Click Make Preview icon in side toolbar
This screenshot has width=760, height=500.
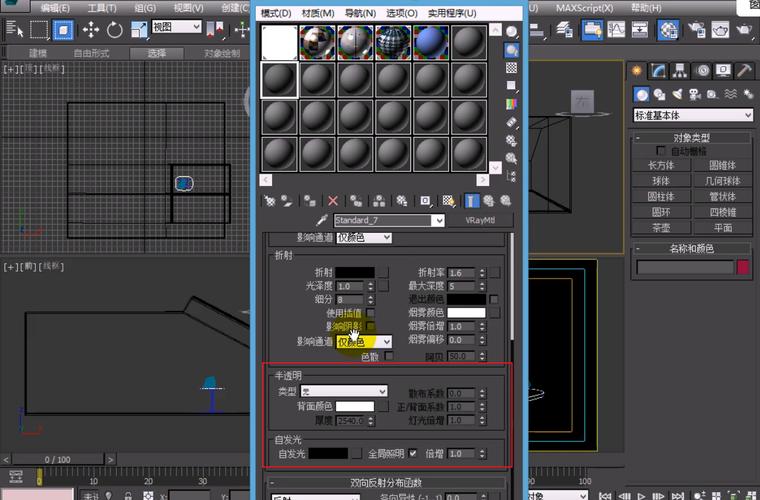pyautogui.click(x=511, y=122)
